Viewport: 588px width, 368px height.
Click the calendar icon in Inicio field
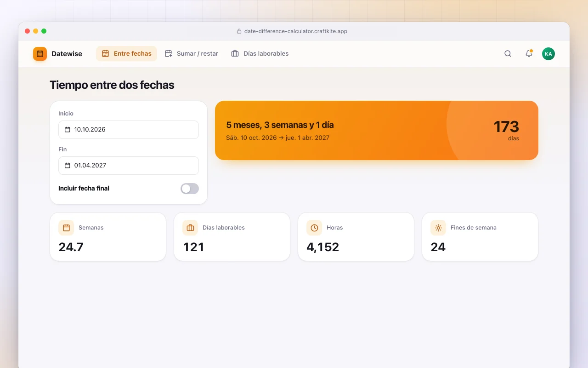tap(68, 130)
